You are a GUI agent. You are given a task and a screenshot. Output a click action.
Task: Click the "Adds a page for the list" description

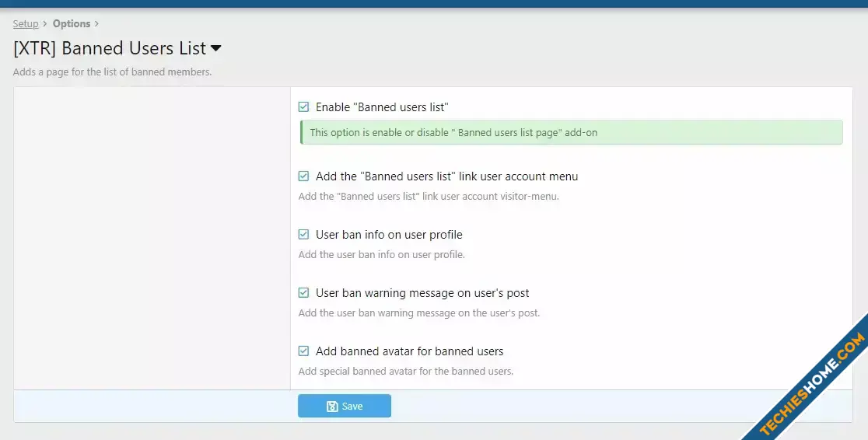[x=113, y=72]
